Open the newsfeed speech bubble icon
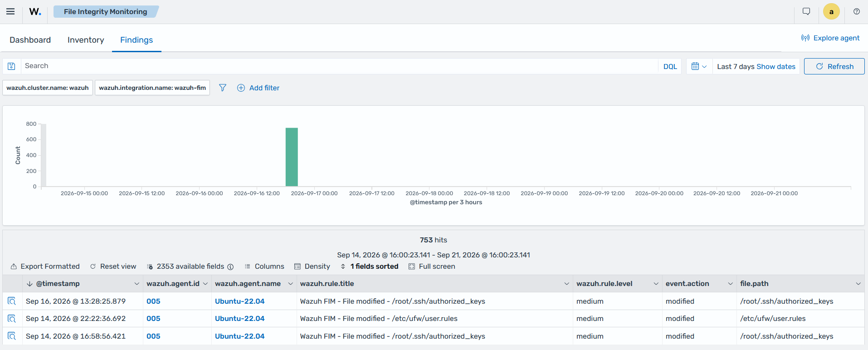The height and width of the screenshot is (350, 868). pos(806,11)
